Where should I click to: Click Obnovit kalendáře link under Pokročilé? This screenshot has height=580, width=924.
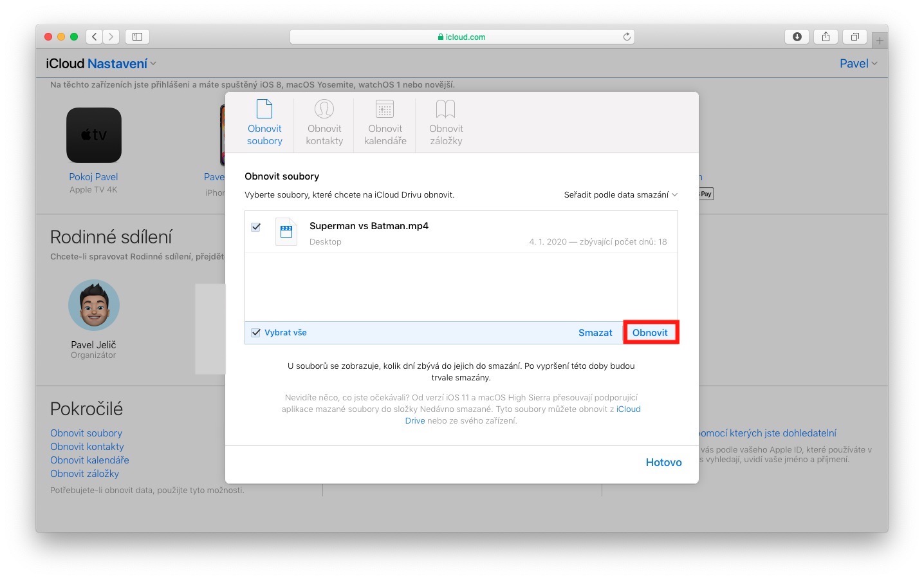coord(89,460)
